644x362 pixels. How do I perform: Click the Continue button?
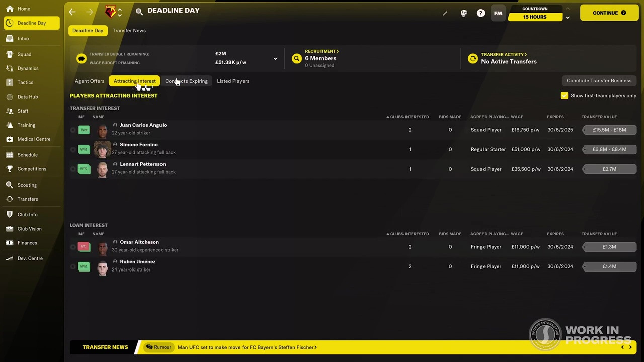click(x=609, y=13)
